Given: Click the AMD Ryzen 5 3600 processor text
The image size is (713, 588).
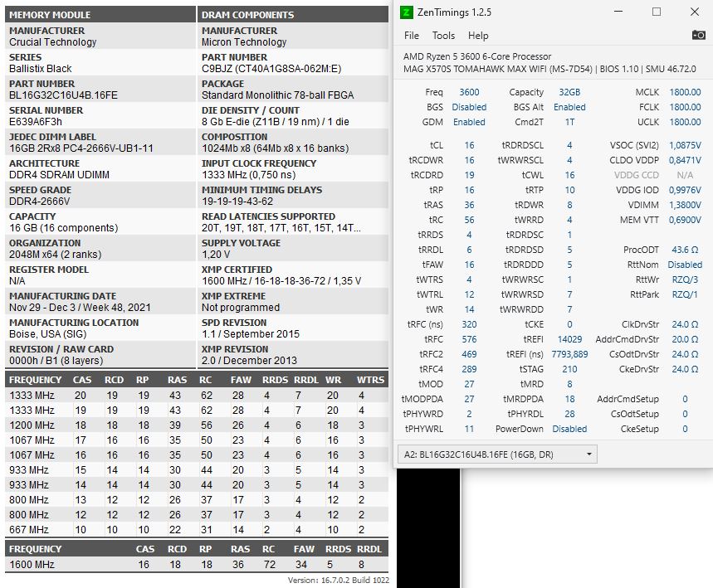Looking at the screenshot, I should point(477,56).
